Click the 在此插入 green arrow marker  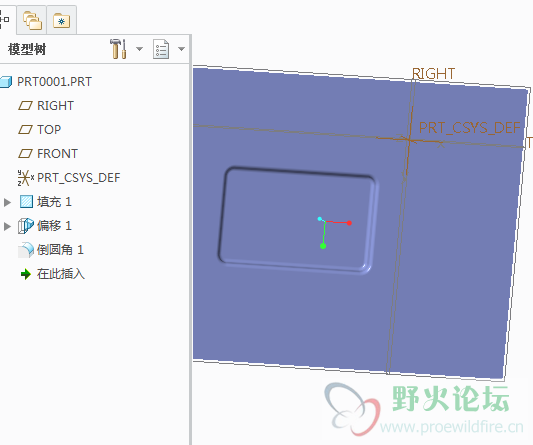[25, 274]
